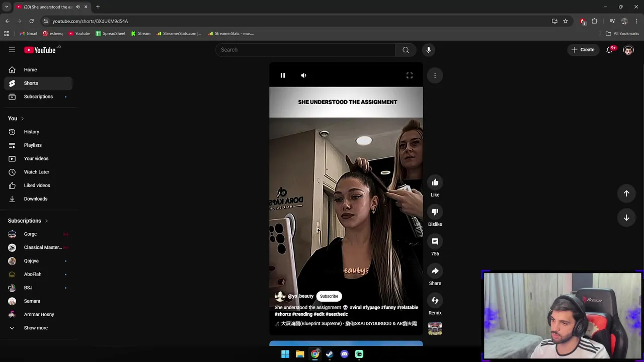Open the notifications bell

click(609, 50)
